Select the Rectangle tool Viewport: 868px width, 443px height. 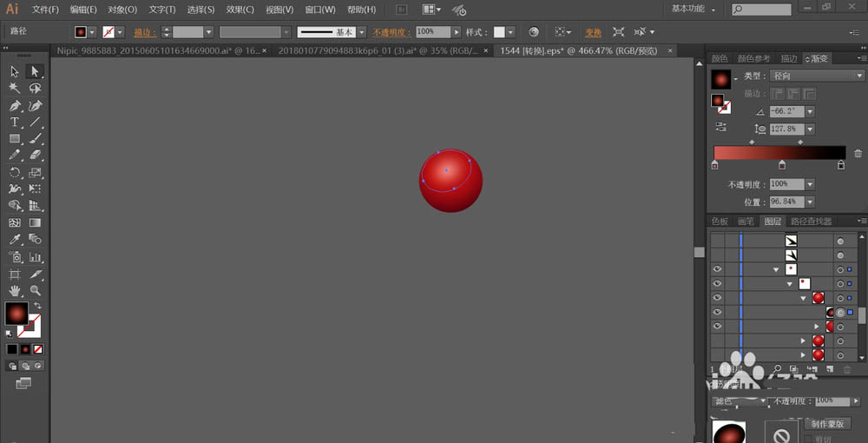click(15, 138)
